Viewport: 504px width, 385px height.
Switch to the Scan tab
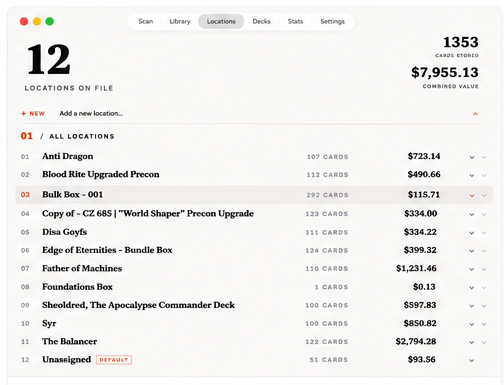pos(146,21)
